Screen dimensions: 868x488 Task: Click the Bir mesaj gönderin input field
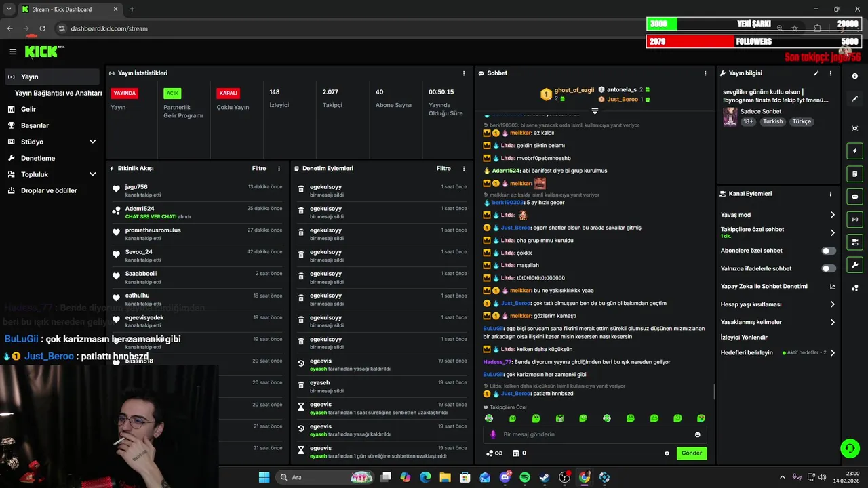click(x=593, y=434)
